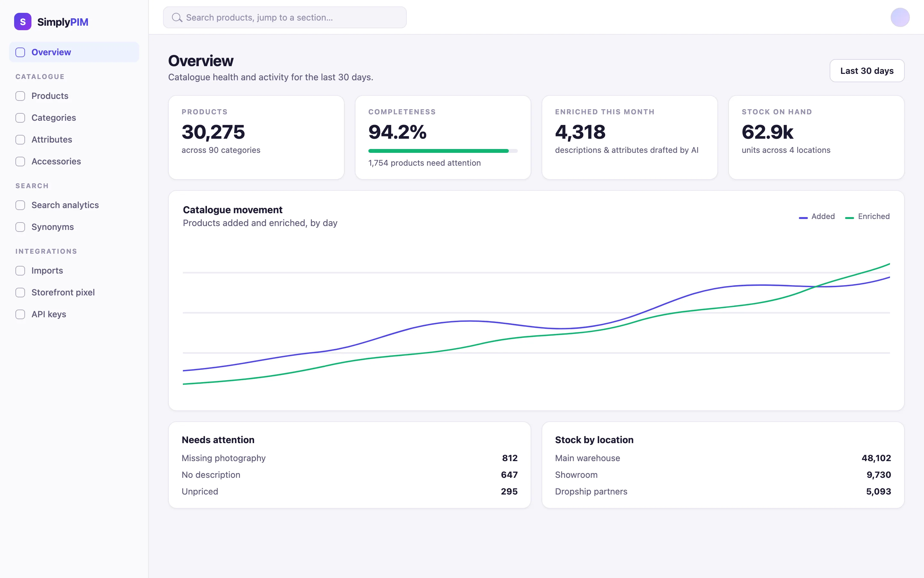Navigate to Attributes
Screen dimensions: 924x578
74,140
